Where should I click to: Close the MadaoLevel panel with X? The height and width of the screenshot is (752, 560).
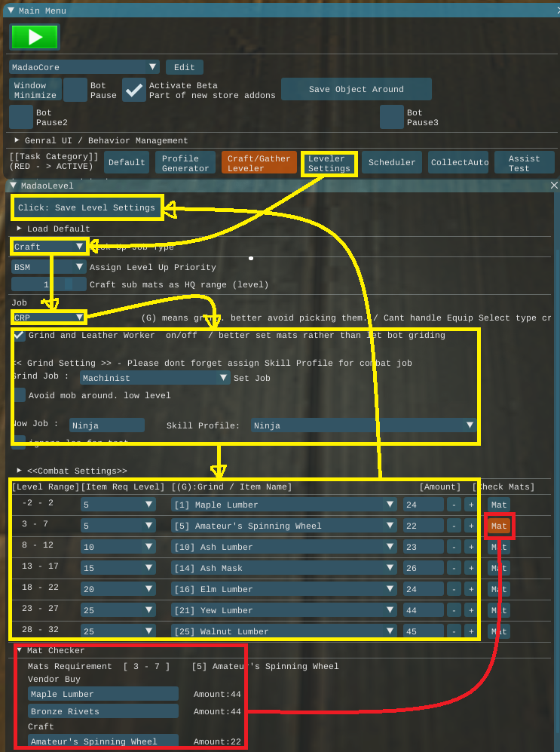[x=554, y=186]
